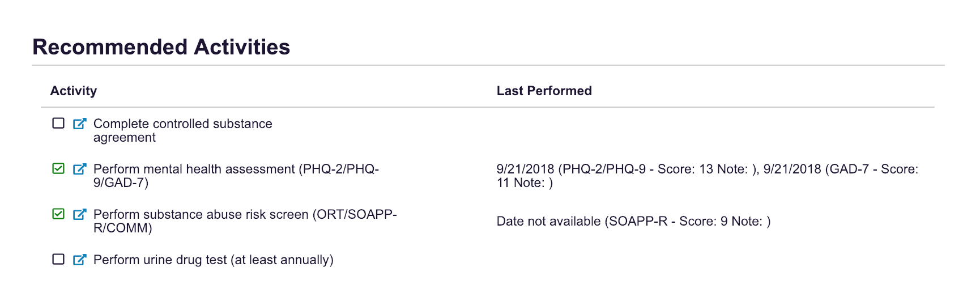Click the Activity column header
Screen dimensions: 980x297
pyautogui.click(x=74, y=91)
